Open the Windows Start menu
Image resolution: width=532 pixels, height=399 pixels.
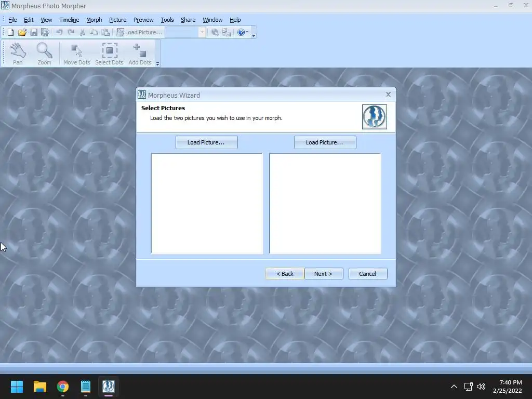pyautogui.click(x=17, y=387)
